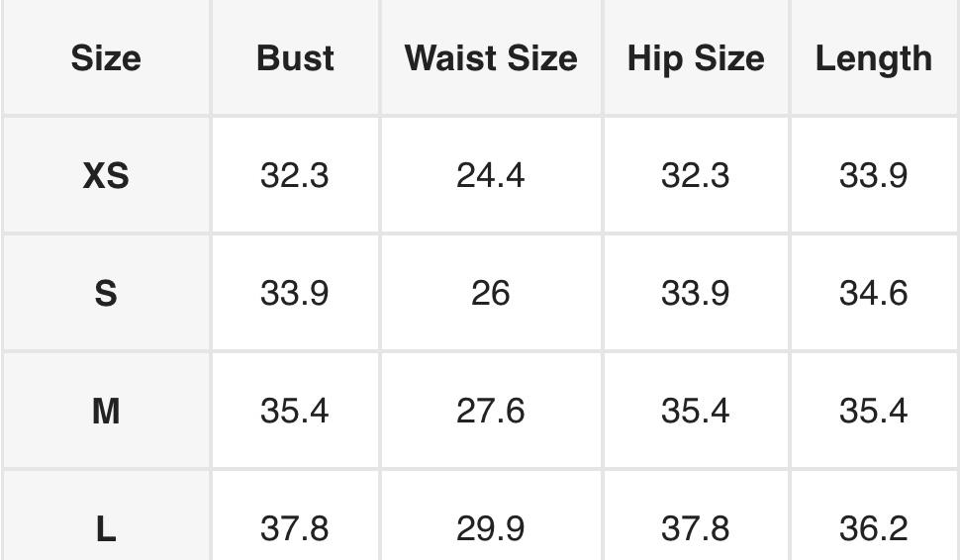Click the Bust column header
Viewport: 960px width, 560px height.
[295, 58]
